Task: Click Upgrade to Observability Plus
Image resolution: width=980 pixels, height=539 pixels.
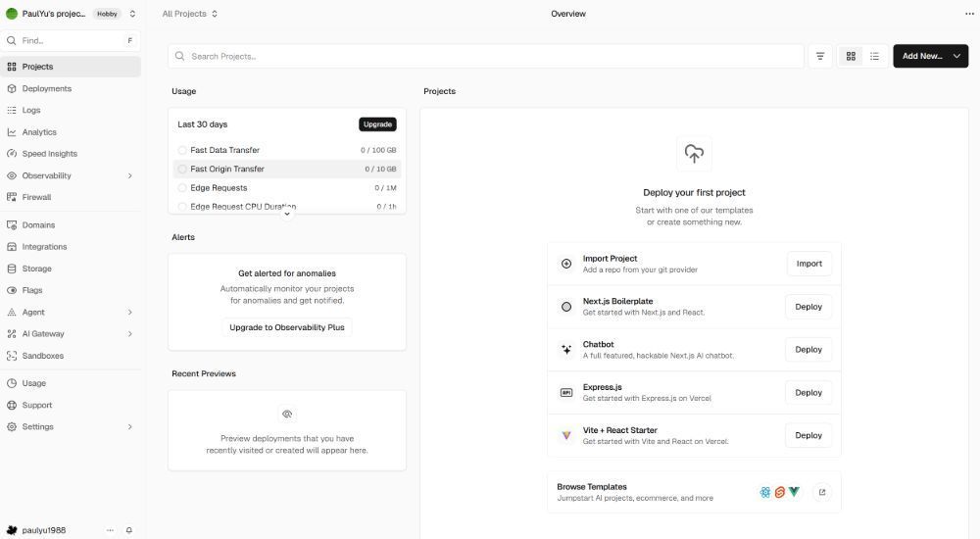Action: (x=287, y=327)
